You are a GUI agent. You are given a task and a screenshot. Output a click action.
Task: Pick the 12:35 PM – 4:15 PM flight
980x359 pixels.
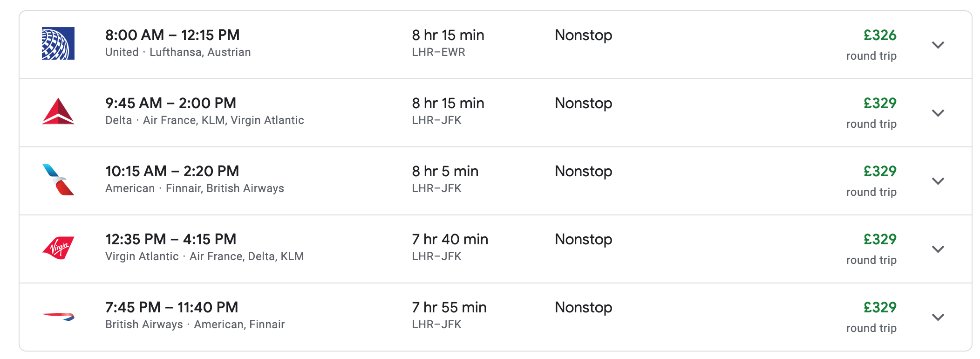(170, 239)
